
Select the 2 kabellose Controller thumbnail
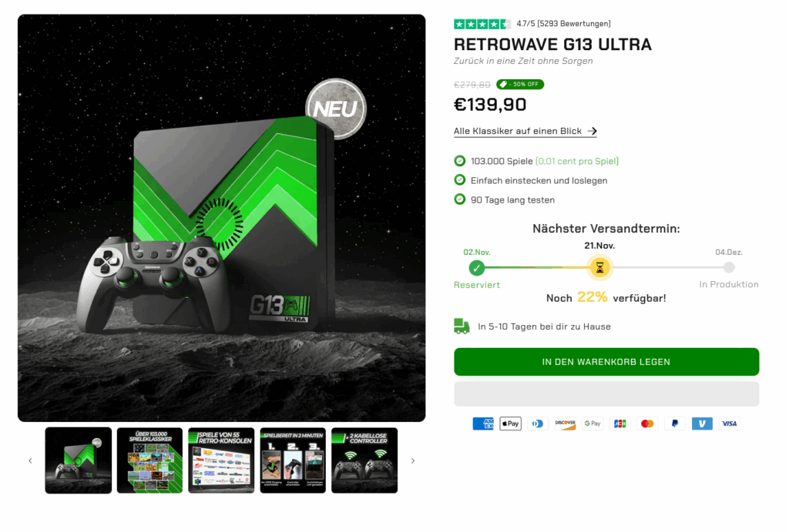[364, 460]
